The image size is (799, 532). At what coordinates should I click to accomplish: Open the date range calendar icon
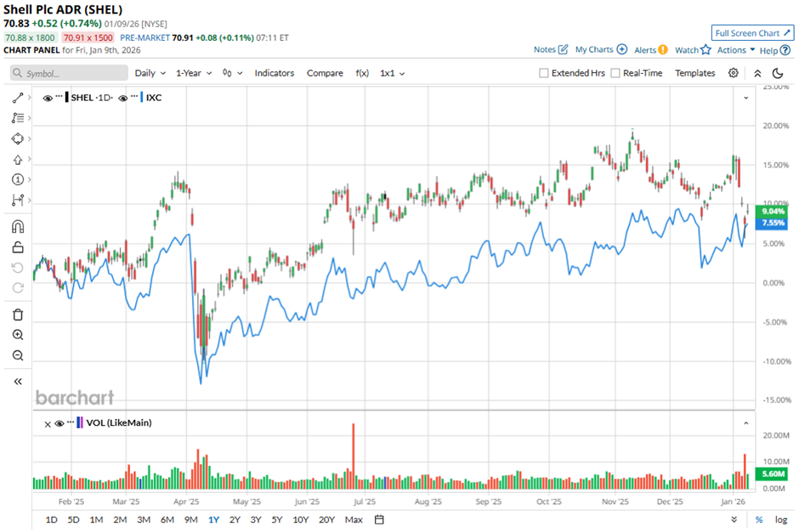tap(379, 520)
